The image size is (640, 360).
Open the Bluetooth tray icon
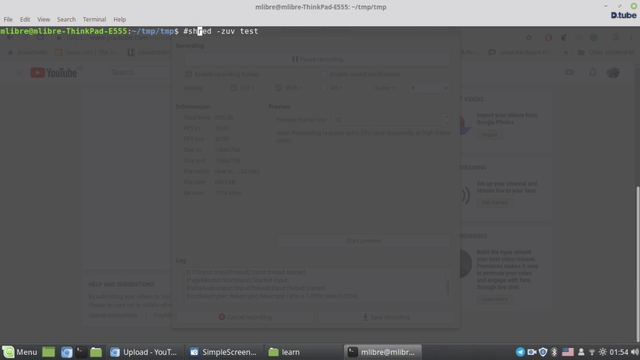coord(554,352)
